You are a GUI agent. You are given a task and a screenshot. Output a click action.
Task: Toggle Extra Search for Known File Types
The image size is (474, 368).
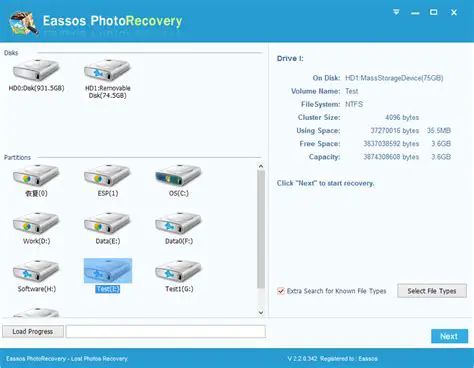[x=281, y=291]
